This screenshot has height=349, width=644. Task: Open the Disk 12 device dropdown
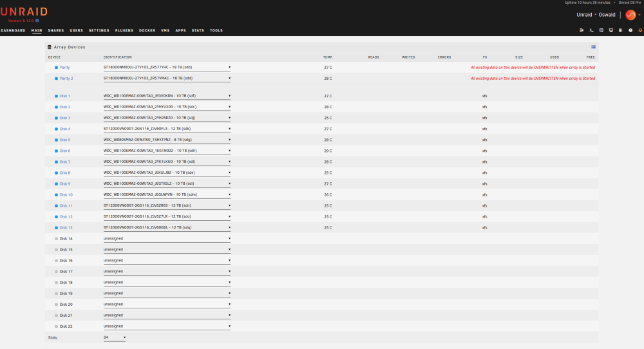coord(167,216)
